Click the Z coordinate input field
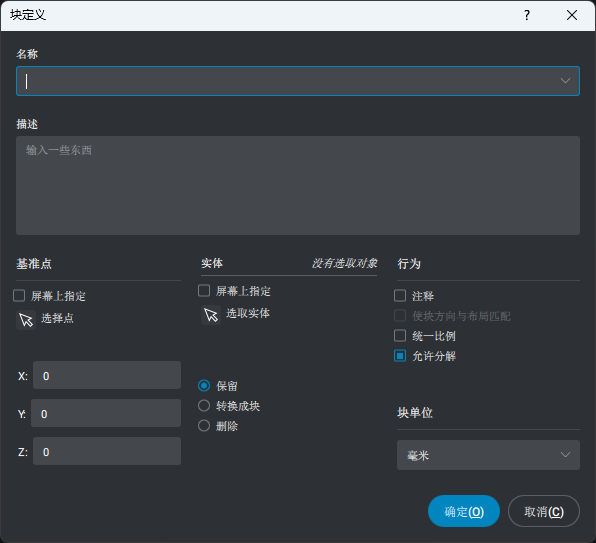Viewport: 596px width, 543px height. point(107,451)
